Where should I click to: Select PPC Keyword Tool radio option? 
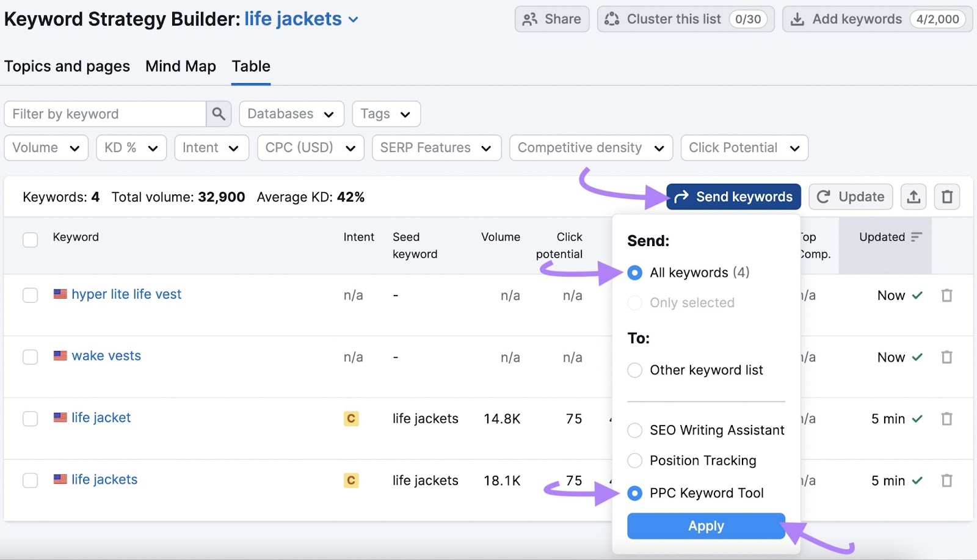(x=635, y=493)
